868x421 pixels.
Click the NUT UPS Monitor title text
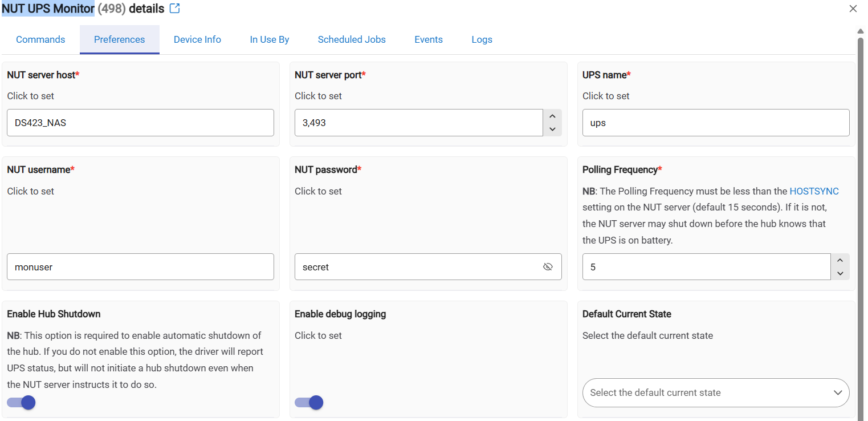tap(48, 9)
